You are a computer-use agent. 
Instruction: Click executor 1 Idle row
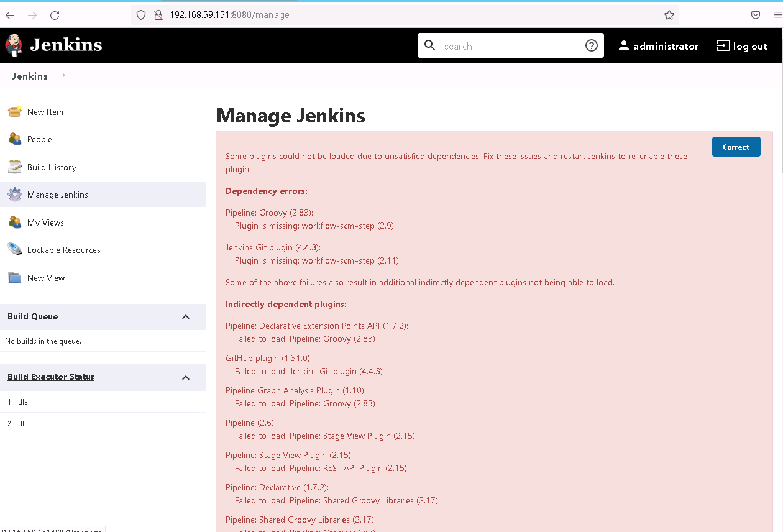click(103, 401)
